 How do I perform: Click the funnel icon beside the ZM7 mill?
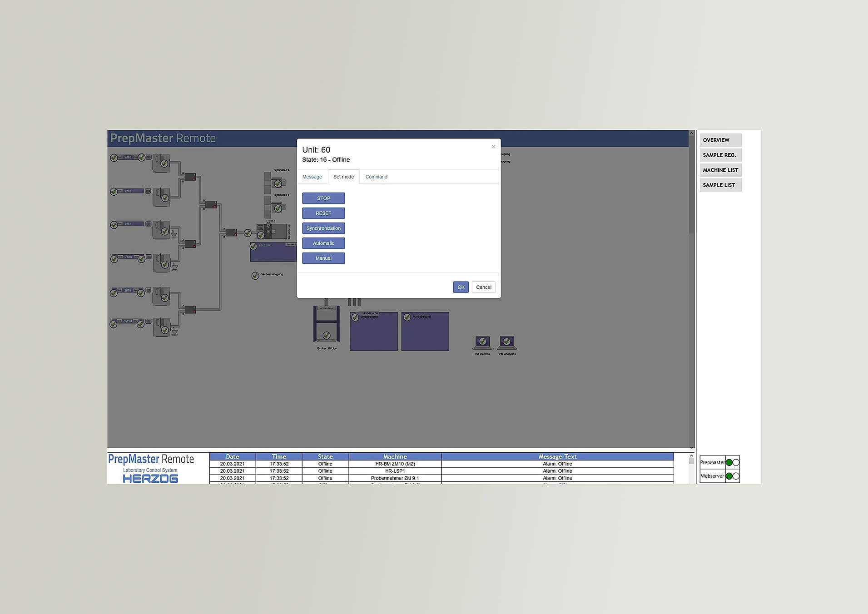[x=174, y=234]
